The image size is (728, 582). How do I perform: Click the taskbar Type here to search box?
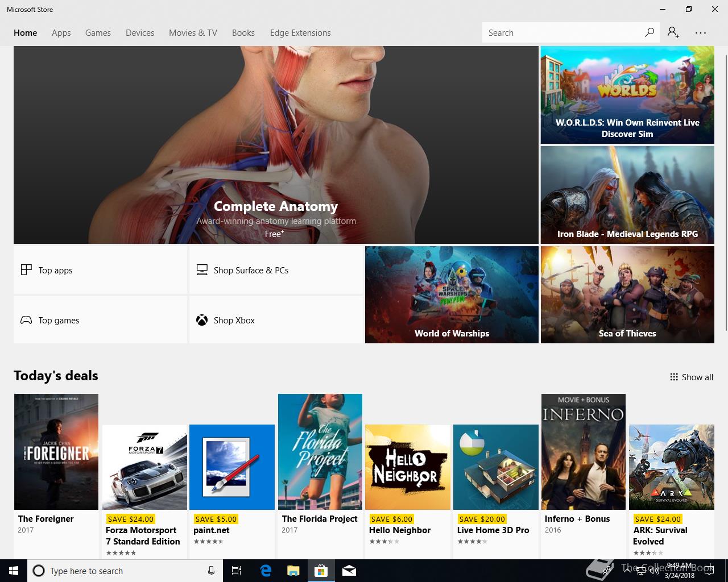(124, 571)
